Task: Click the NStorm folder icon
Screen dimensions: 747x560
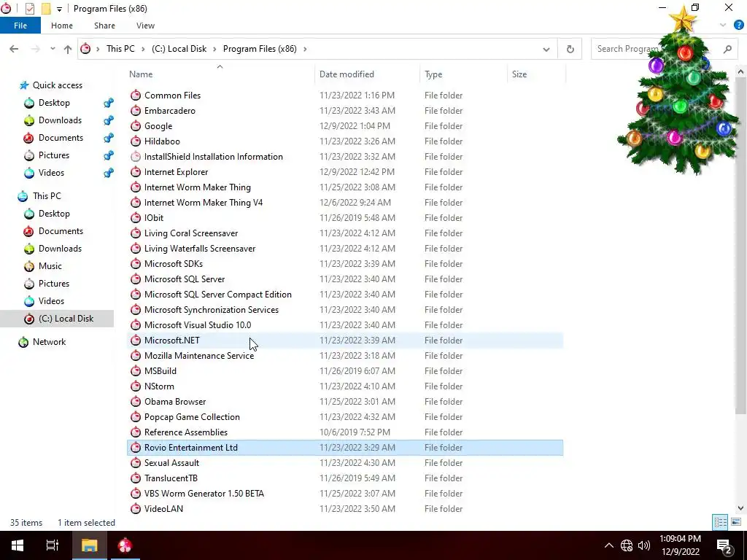Action: tap(136, 386)
